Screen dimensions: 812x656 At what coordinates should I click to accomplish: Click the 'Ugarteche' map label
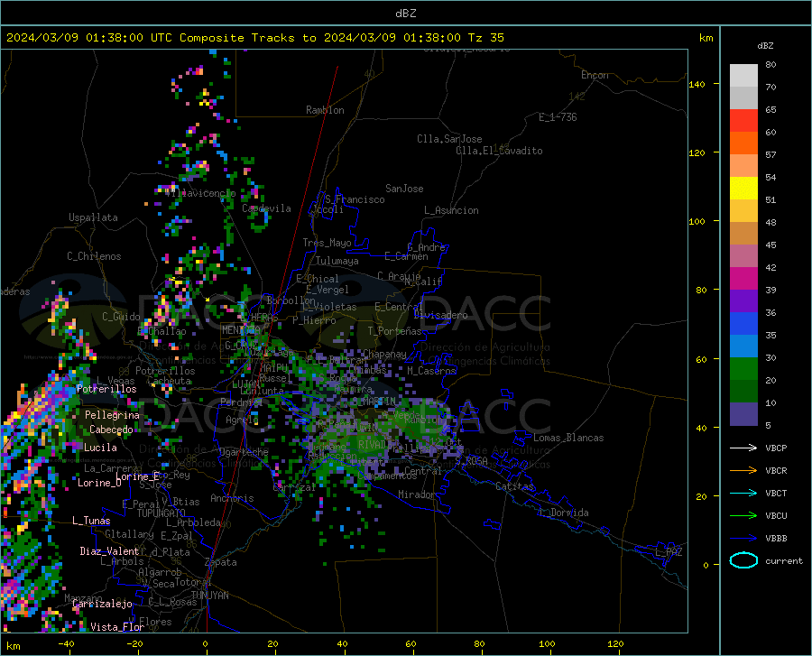[x=244, y=452]
